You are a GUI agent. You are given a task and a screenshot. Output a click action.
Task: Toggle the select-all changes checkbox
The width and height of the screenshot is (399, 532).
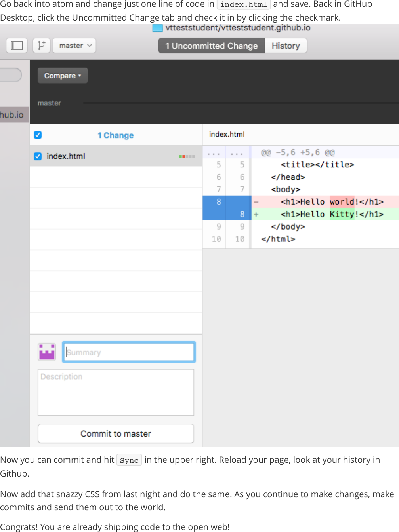coord(38,135)
